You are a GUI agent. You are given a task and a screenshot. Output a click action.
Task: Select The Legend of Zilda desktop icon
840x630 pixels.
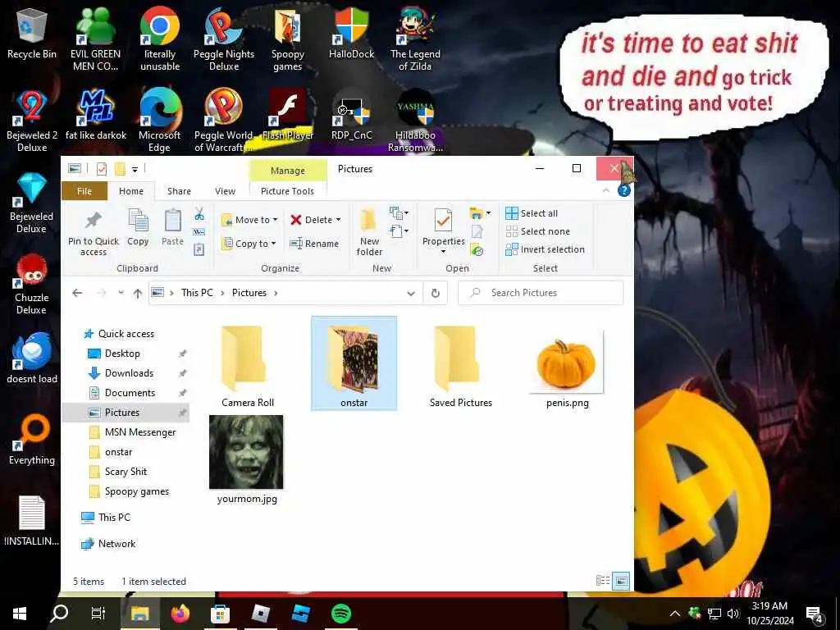coord(415,40)
